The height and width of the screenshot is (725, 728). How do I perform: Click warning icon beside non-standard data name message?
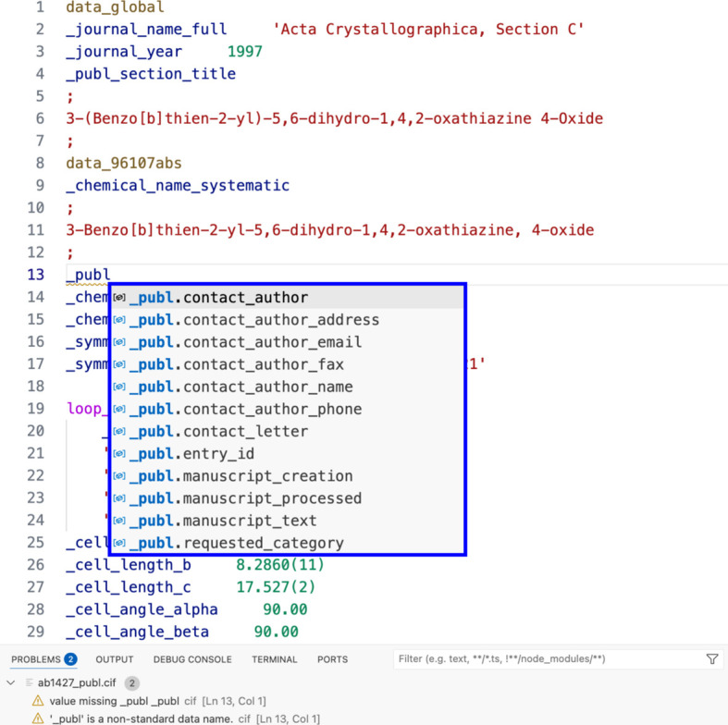38,719
